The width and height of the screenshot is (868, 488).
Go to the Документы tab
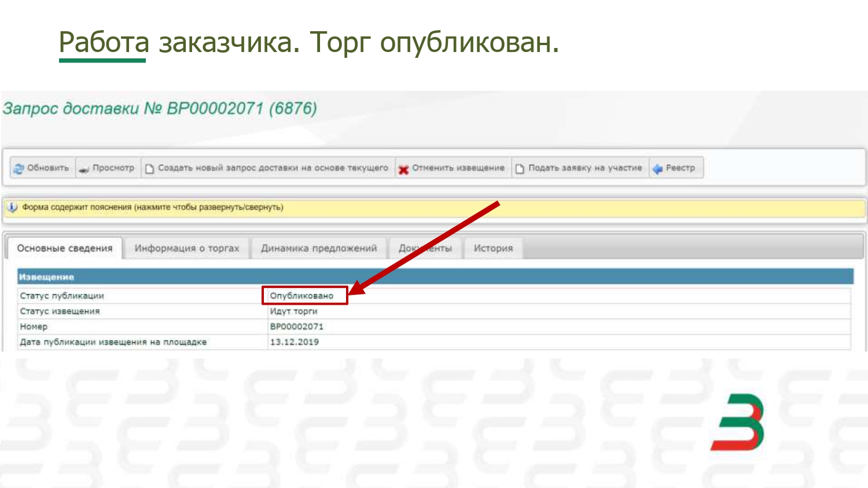point(425,248)
